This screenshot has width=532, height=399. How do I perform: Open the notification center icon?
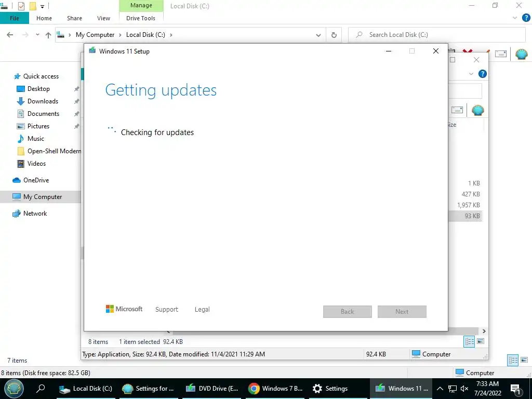point(516,389)
